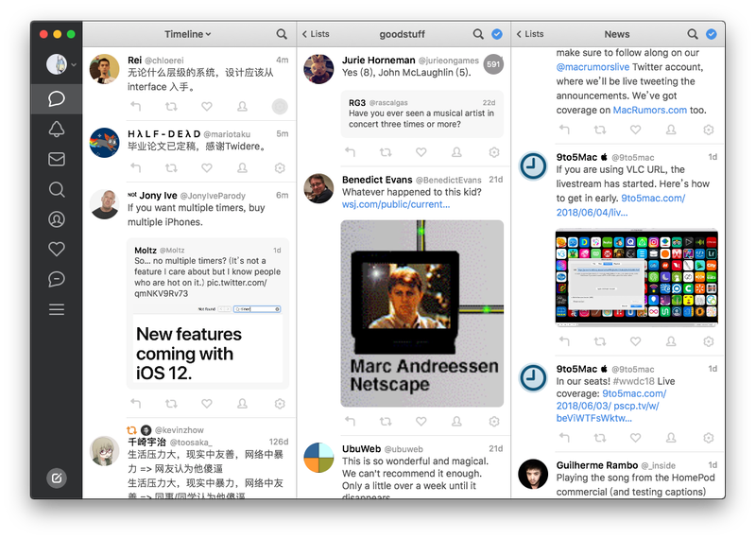Like Jurie Horneman's tweet
This screenshot has width=756, height=539.
point(421,152)
